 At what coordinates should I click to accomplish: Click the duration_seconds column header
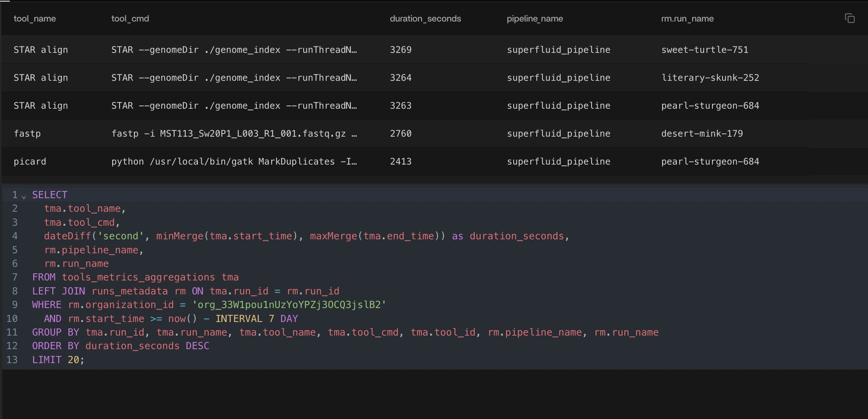425,18
